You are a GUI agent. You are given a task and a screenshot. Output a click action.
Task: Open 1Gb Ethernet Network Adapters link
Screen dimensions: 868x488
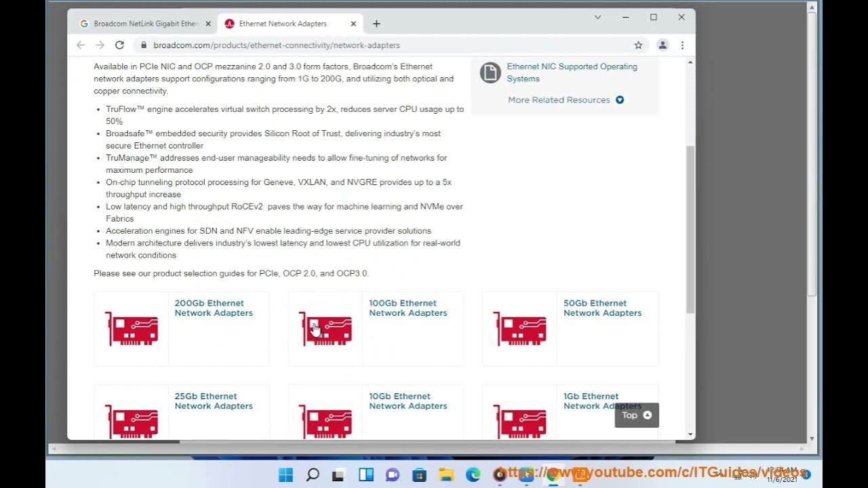(x=602, y=401)
